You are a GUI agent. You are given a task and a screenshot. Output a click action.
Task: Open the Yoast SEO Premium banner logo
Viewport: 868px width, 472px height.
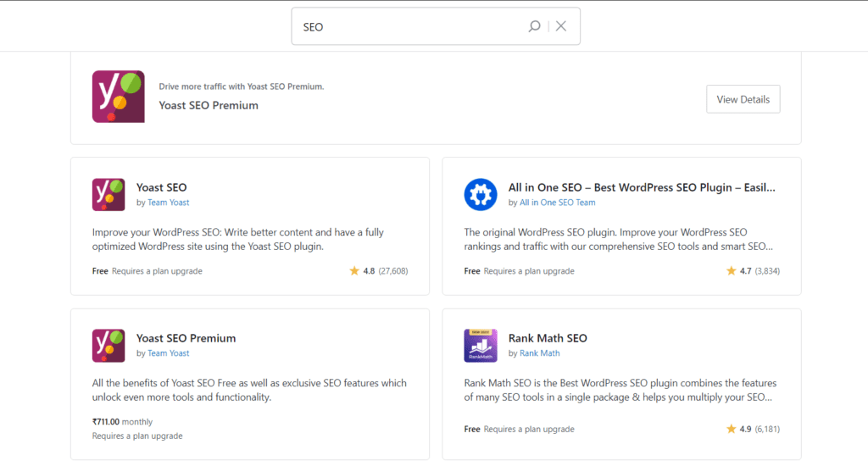point(119,97)
